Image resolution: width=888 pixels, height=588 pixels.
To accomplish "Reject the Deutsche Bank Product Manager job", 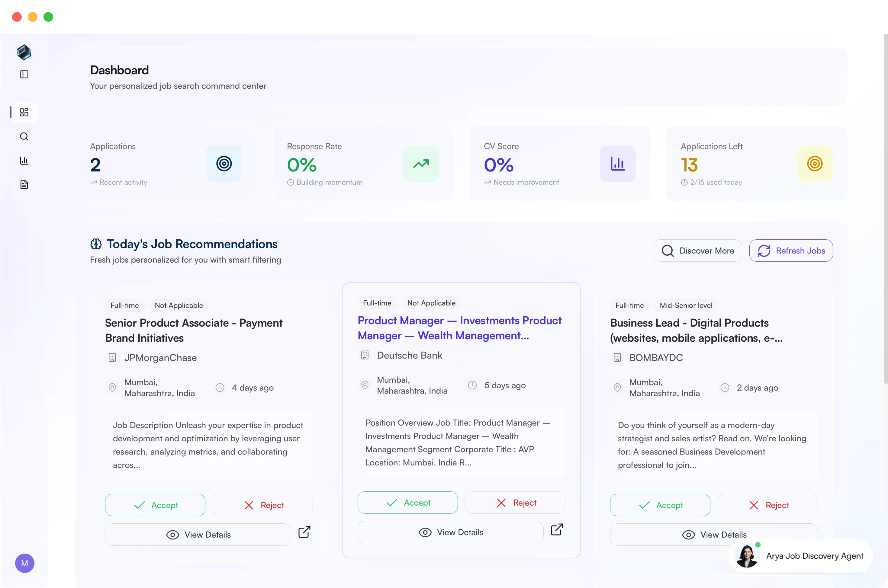I will tap(515, 503).
